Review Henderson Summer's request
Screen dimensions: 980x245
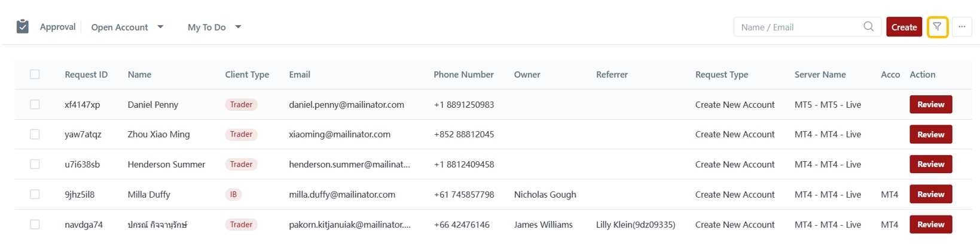930,164
